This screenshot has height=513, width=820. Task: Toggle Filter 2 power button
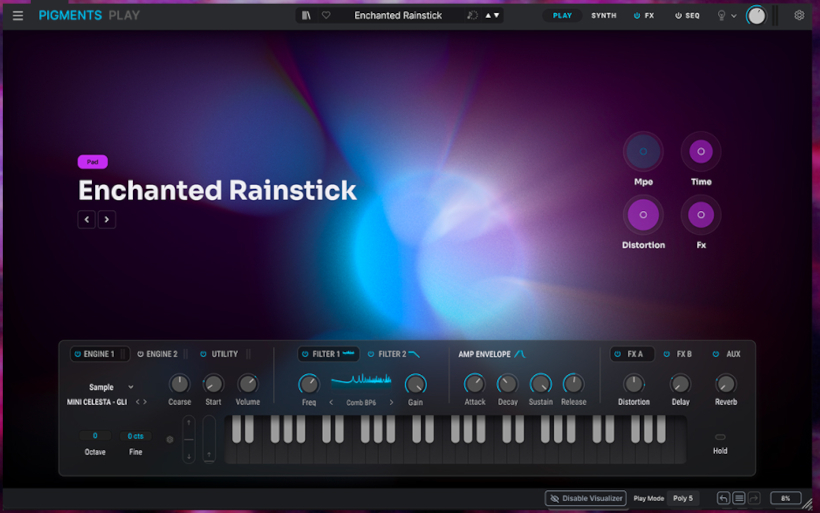(x=371, y=354)
